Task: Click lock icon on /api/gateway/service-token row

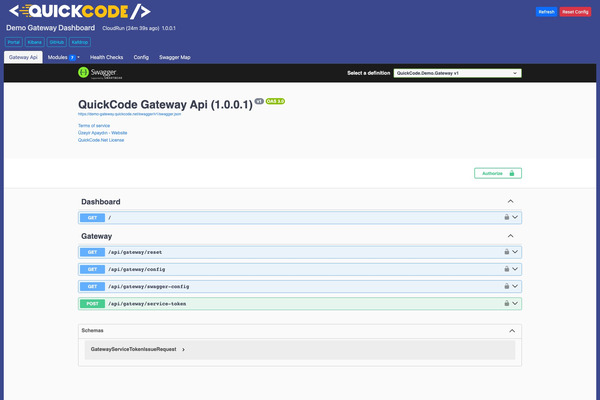Action: pyautogui.click(x=507, y=303)
